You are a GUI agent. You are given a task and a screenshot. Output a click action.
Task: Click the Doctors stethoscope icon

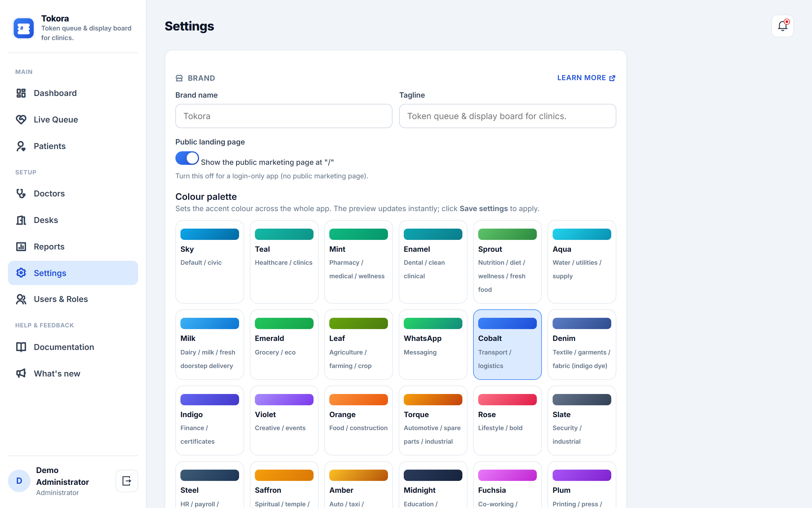coord(21,194)
